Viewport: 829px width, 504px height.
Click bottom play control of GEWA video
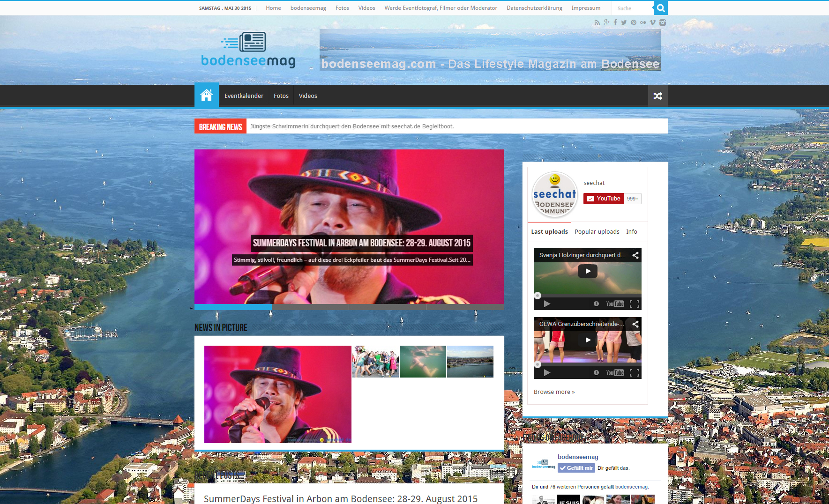coord(547,373)
